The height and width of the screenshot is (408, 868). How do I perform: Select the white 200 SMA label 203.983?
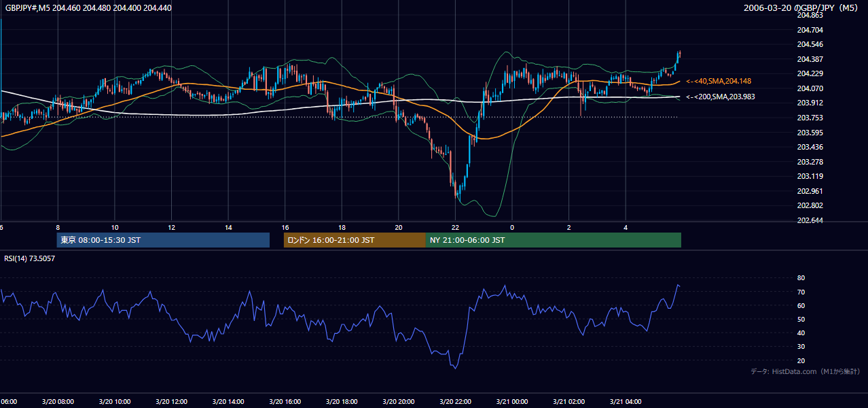(721, 97)
